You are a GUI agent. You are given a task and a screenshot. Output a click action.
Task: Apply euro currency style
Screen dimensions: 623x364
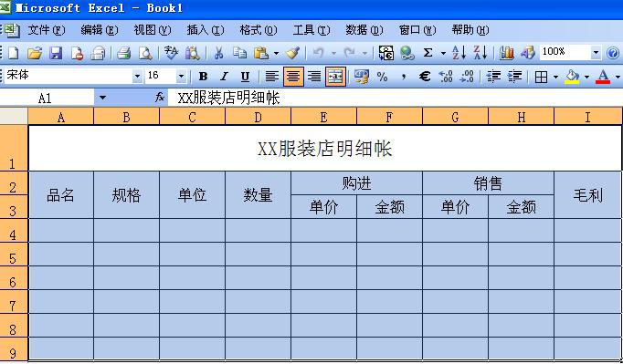click(425, 77)
